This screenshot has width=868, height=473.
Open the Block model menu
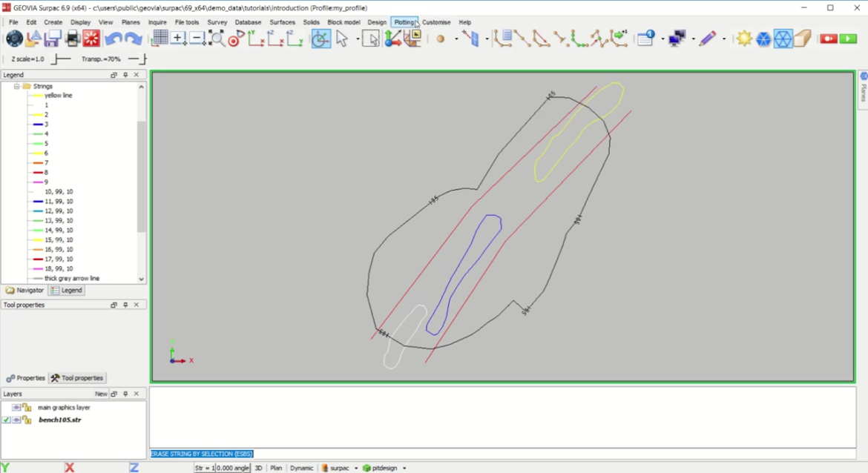point(343,22)
